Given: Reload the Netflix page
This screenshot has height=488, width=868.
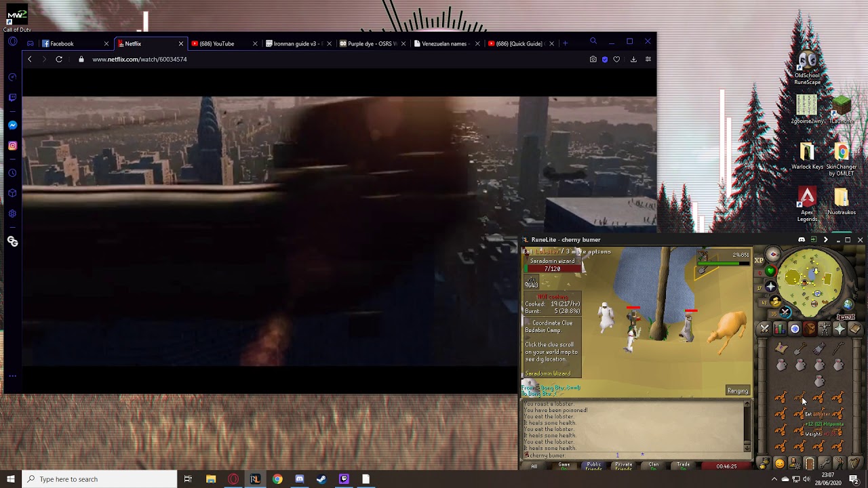Looking at the screenshot, I should [59, 59].
